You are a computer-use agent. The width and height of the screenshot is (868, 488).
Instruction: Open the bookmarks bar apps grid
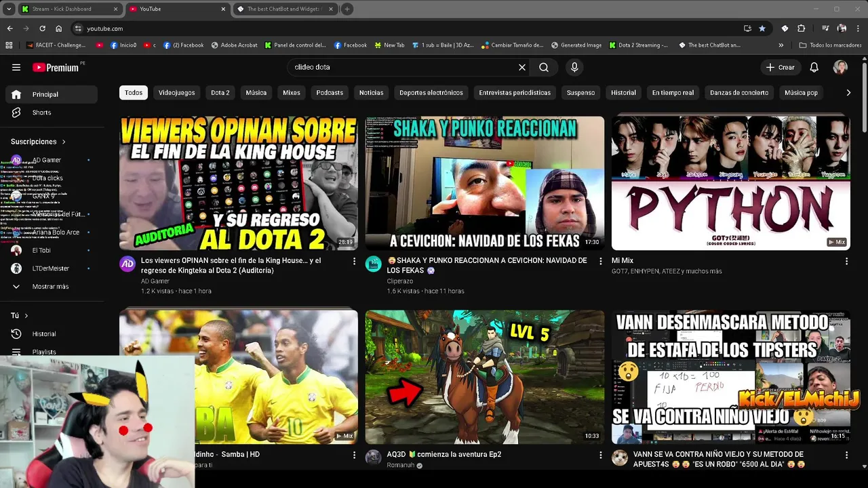9,45
